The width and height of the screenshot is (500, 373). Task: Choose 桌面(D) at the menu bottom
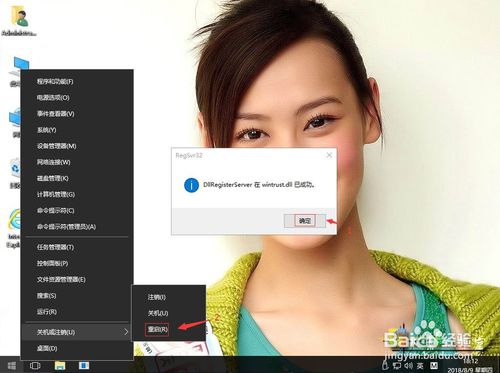click(x=77, y=348)
